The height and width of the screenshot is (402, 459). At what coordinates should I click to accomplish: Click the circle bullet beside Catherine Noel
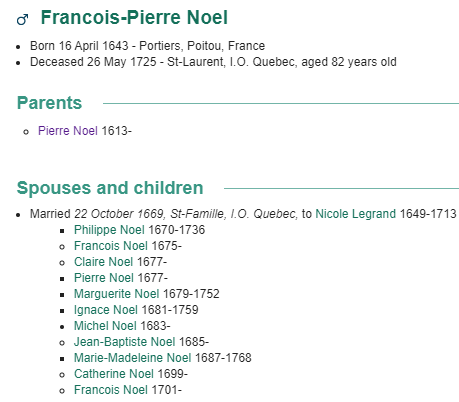pos(62,375)
